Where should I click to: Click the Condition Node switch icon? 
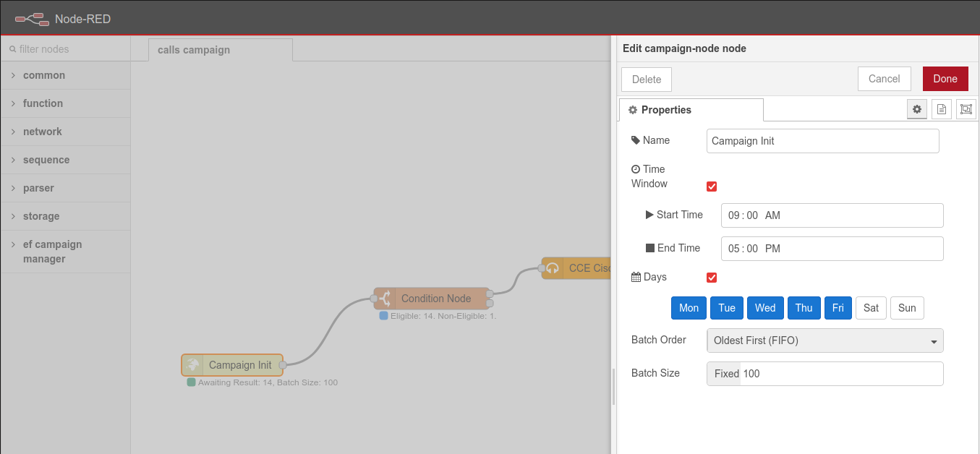click(x=385, y=299)
